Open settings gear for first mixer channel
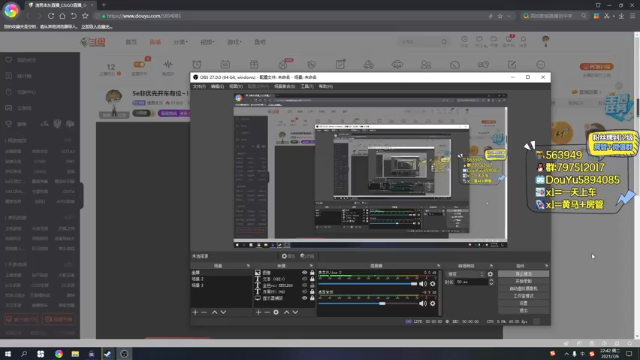Screen dimensions: 640x360 433,284
